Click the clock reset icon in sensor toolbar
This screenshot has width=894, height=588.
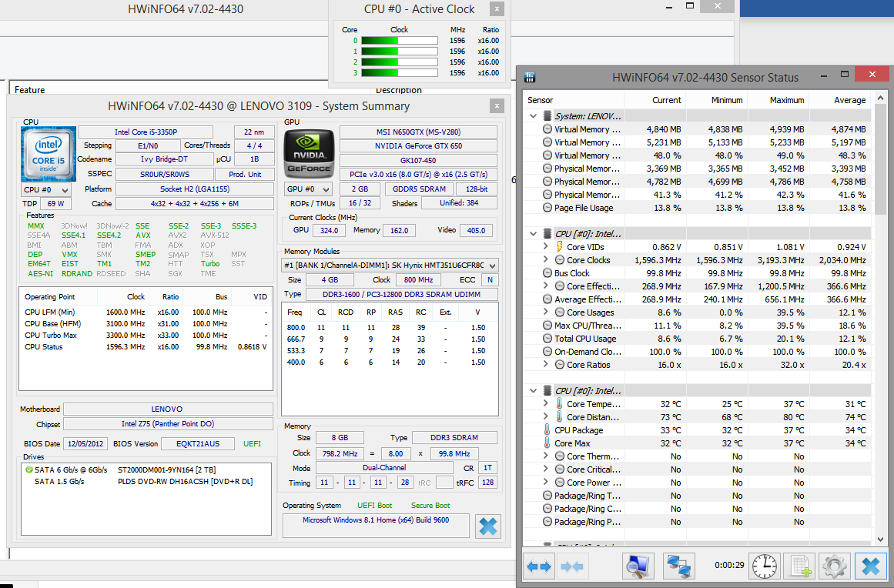point(764,566)
